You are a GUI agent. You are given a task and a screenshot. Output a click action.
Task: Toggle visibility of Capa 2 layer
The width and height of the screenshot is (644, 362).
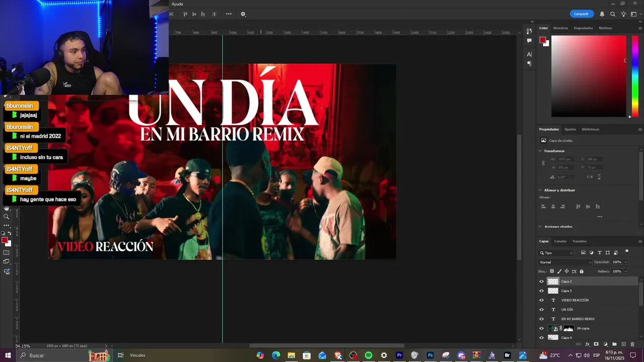(541, 282)
